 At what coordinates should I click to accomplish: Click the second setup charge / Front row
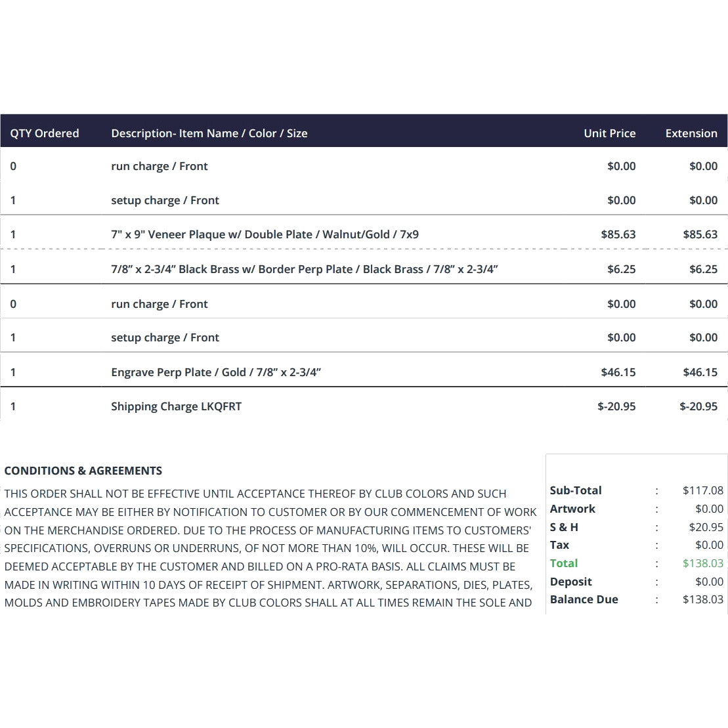coord(364,337)
